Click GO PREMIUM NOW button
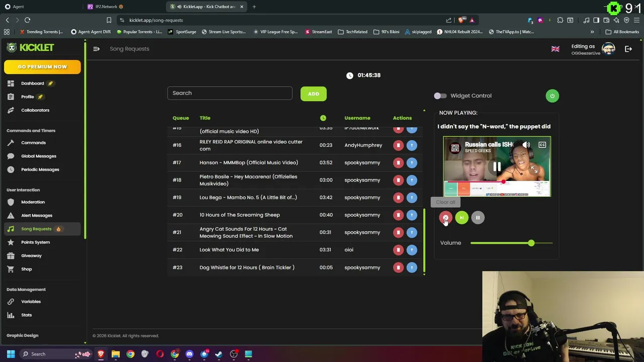This screenshot has height=362, width=644. coord(42,67)
